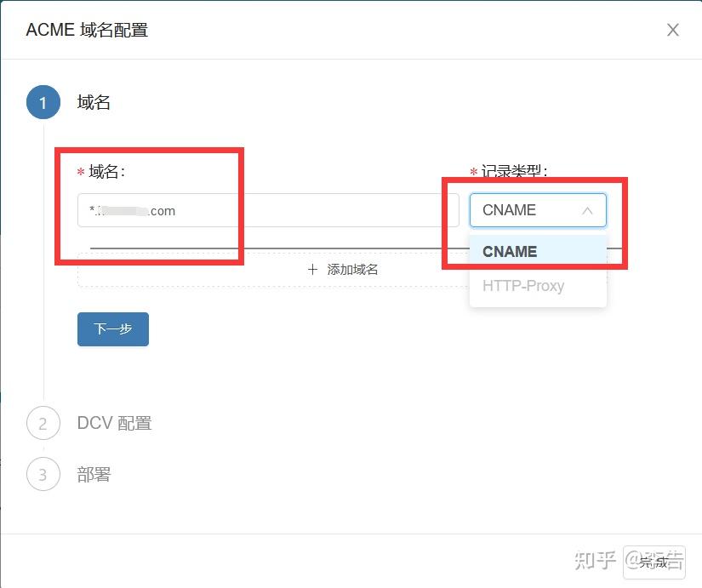The image size is (702, 588).
Task: Open the 记录类型 combo box
Action: point(538,210)
